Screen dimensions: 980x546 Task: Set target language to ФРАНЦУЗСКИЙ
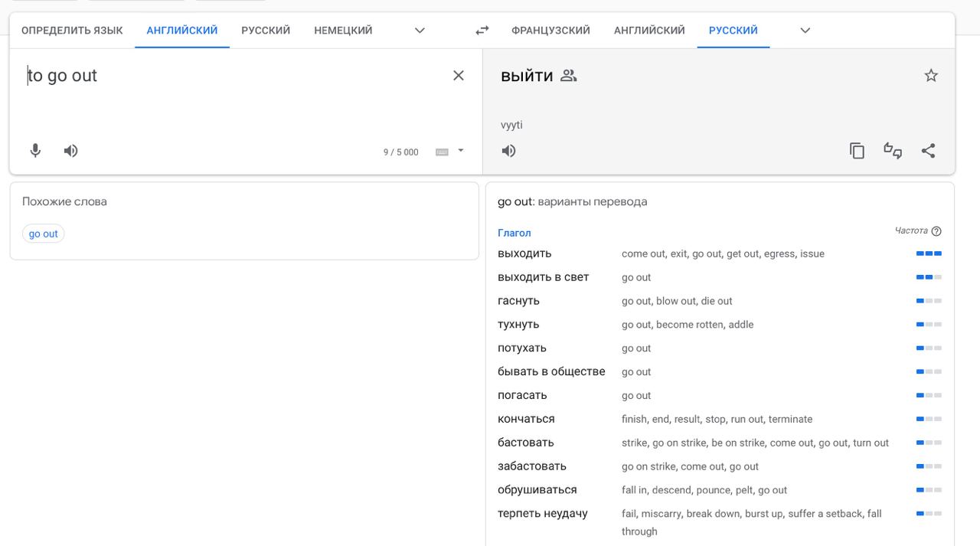point(550,31)
